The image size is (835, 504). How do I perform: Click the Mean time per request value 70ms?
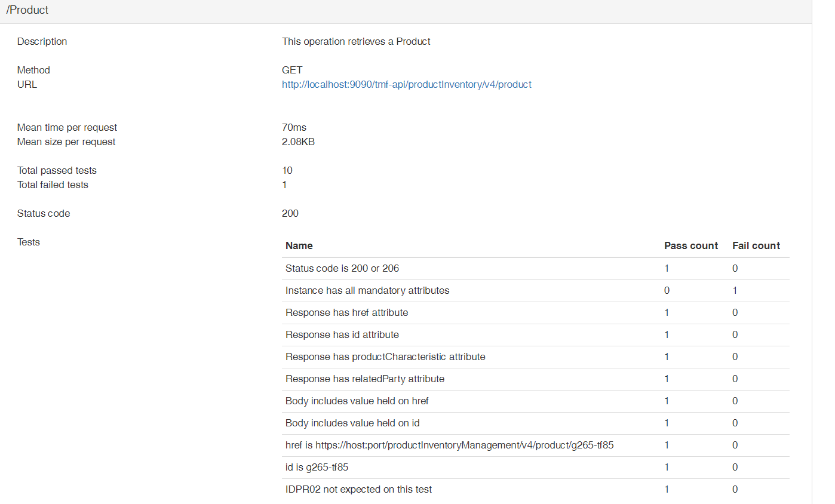(294, 127)
